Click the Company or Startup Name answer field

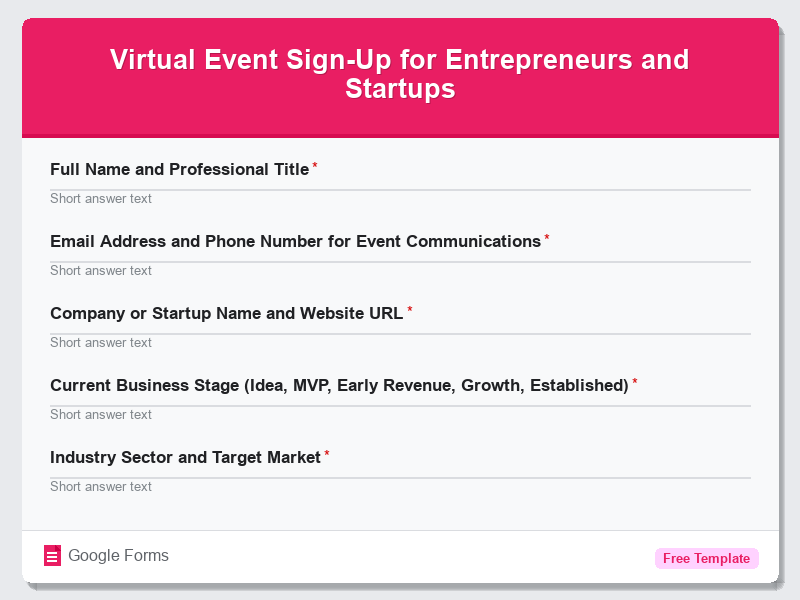[400, 342]
